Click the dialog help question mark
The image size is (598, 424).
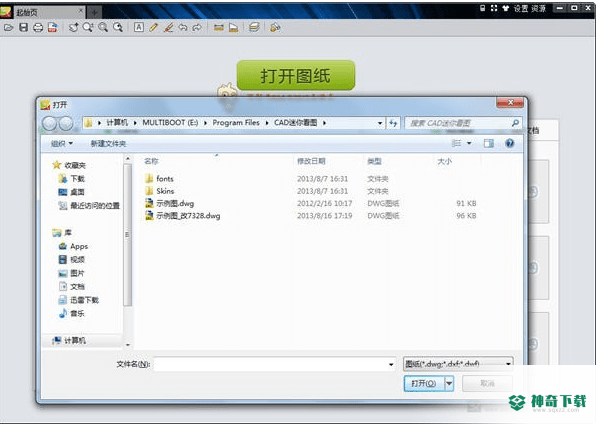coord(510,143)
